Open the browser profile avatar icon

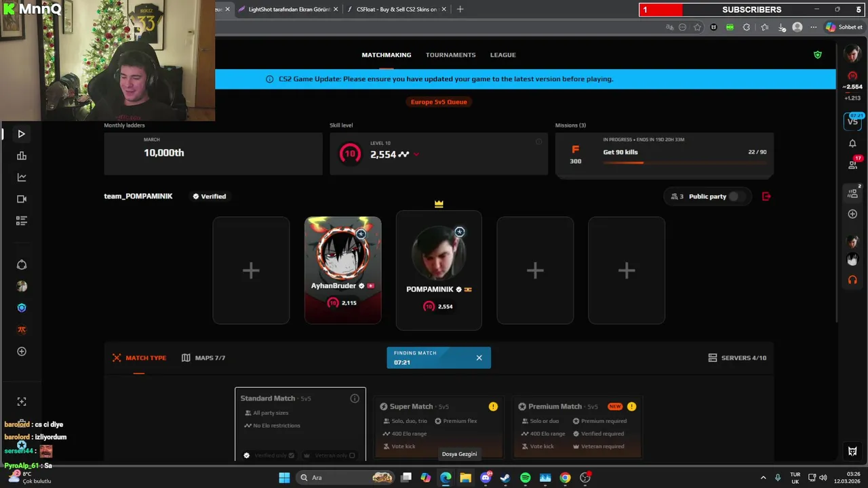point(797,27)
